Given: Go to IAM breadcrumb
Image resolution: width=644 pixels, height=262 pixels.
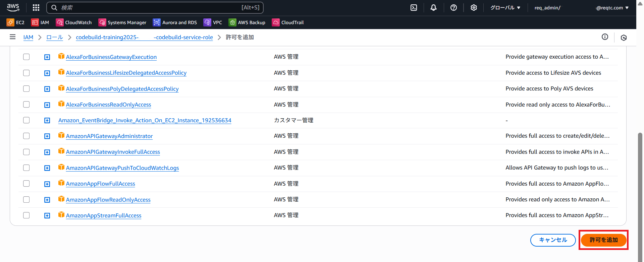Looking at the screenshot, I should click(x=28, y=37).
